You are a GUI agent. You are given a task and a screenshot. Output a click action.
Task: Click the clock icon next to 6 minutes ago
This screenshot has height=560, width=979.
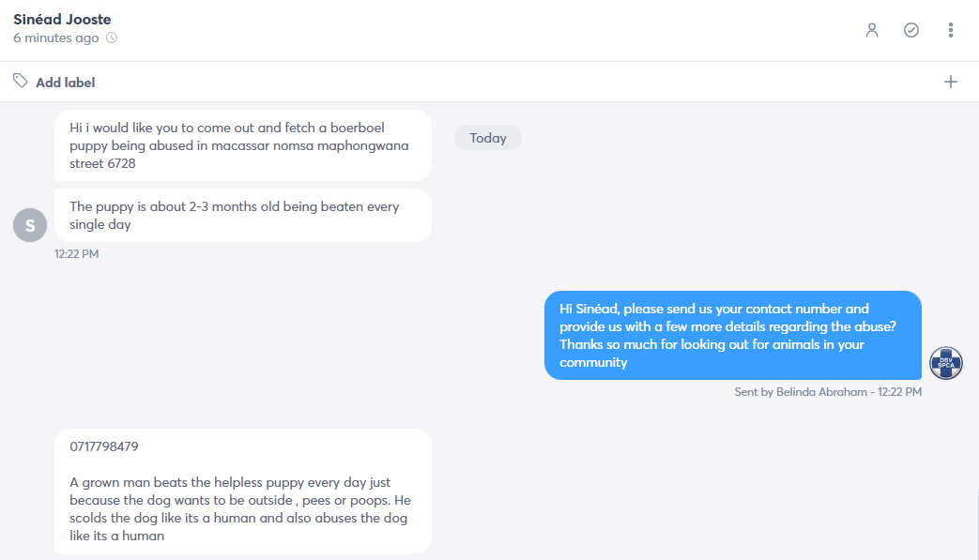112,38
